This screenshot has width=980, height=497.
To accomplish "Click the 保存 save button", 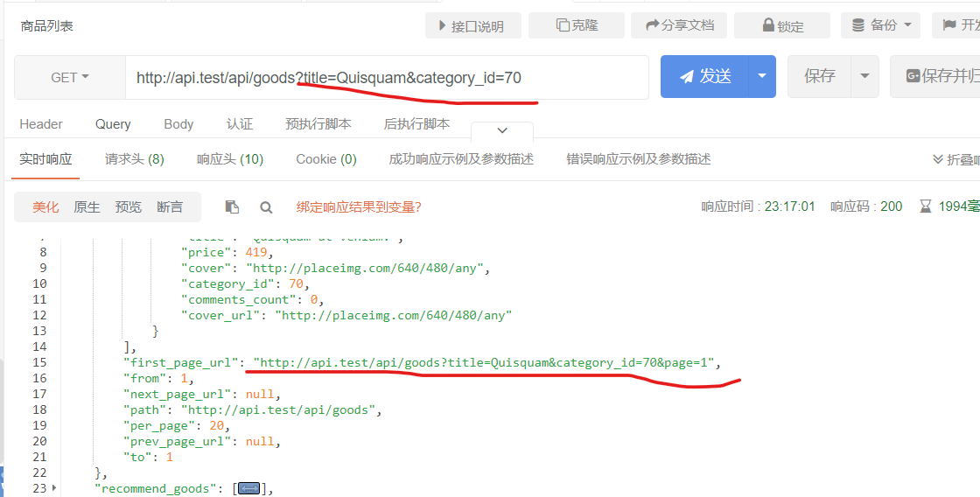I will click(819, 76).
